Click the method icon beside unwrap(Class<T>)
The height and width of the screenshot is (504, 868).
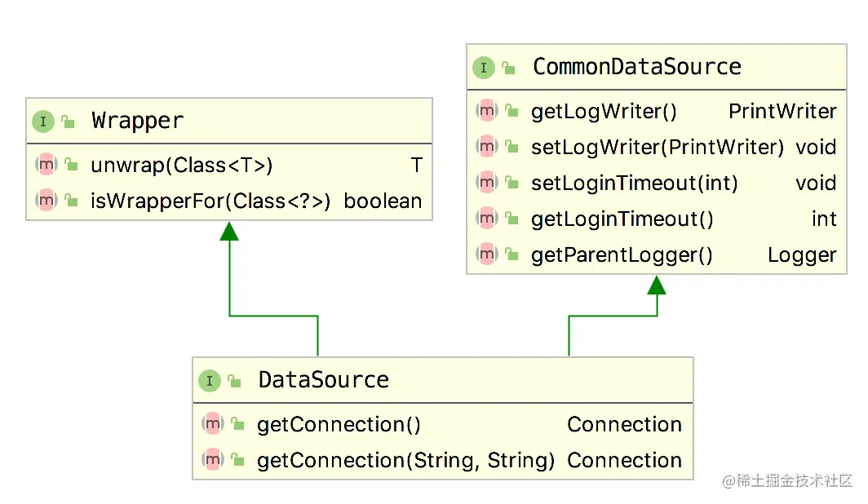tap(46, 166)
